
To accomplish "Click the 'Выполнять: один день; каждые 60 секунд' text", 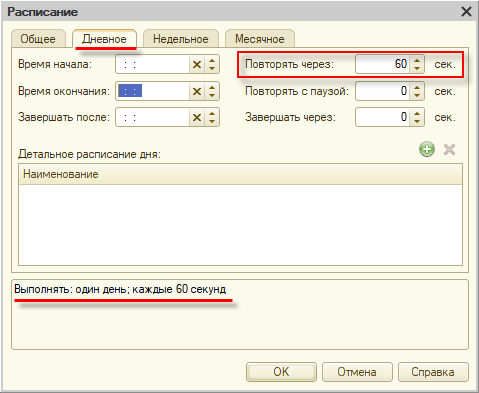I will tap(120, 289).
